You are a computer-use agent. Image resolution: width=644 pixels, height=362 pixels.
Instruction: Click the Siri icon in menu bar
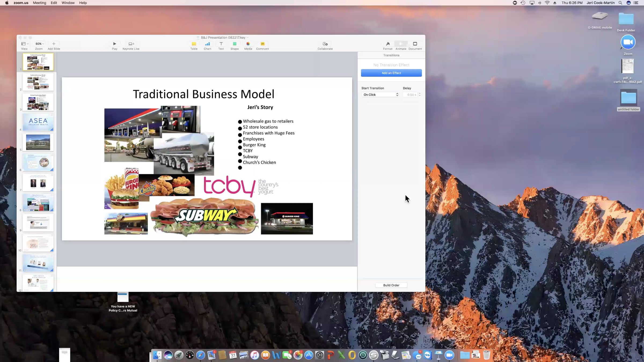pos(629,3)
